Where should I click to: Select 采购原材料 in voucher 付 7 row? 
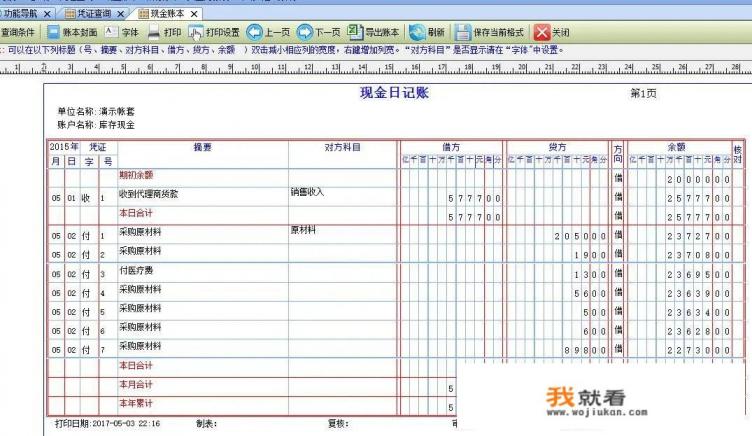(140, 346)
